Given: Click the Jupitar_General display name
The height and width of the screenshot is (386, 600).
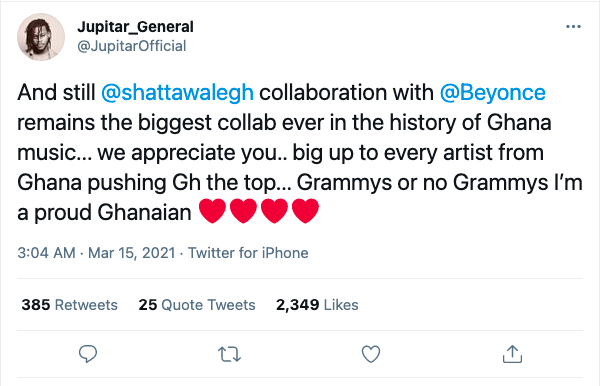Looking at the screenshot, I should tap(135, 27).
